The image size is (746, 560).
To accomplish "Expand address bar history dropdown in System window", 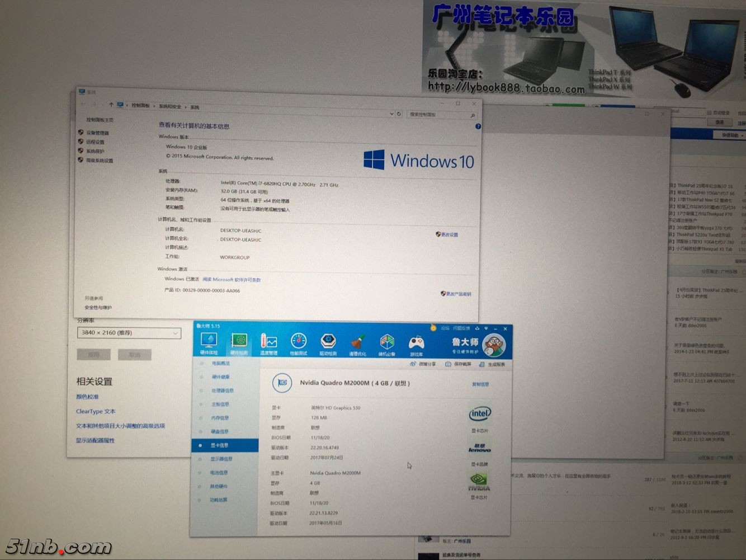I will [x=391, y=114].
